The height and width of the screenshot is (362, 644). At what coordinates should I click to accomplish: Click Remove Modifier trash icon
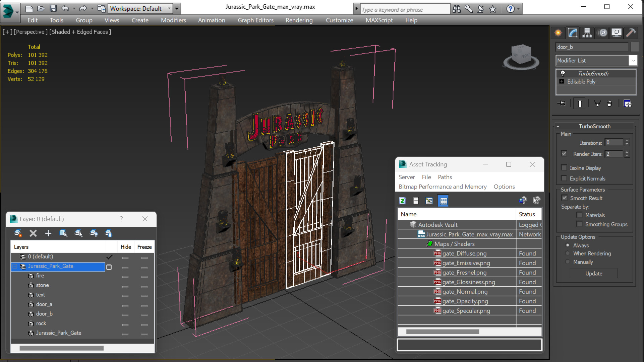coord(609,103)
